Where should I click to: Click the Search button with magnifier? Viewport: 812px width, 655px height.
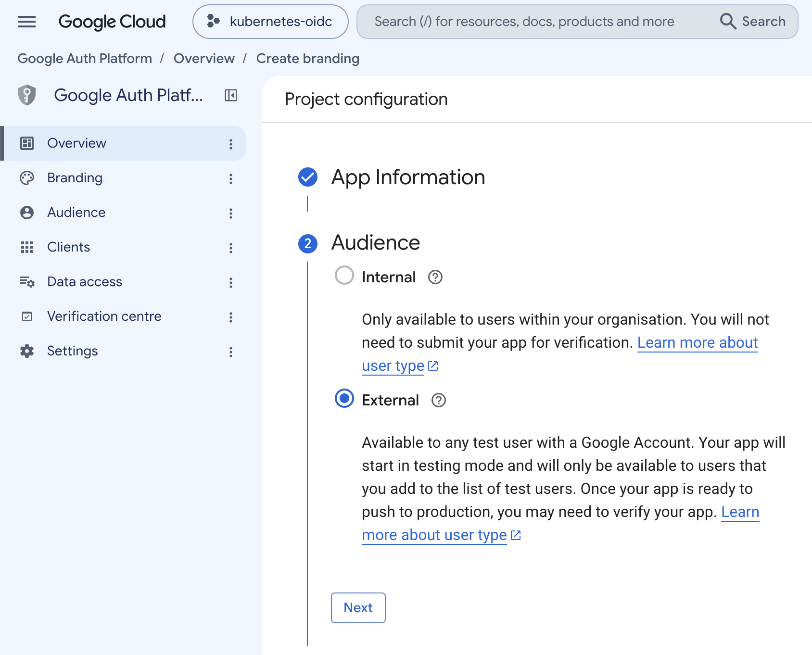point(753,22)
